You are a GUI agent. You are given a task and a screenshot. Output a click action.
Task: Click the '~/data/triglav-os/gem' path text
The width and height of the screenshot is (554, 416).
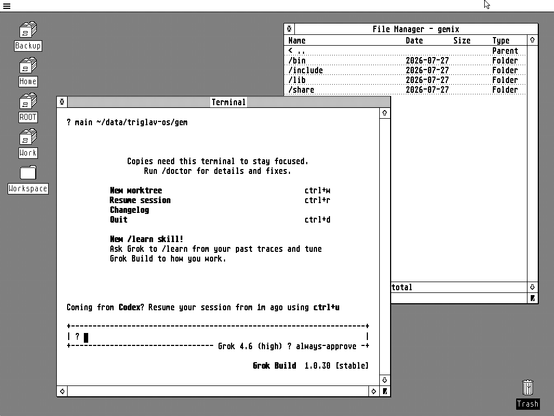pos(142,122)
